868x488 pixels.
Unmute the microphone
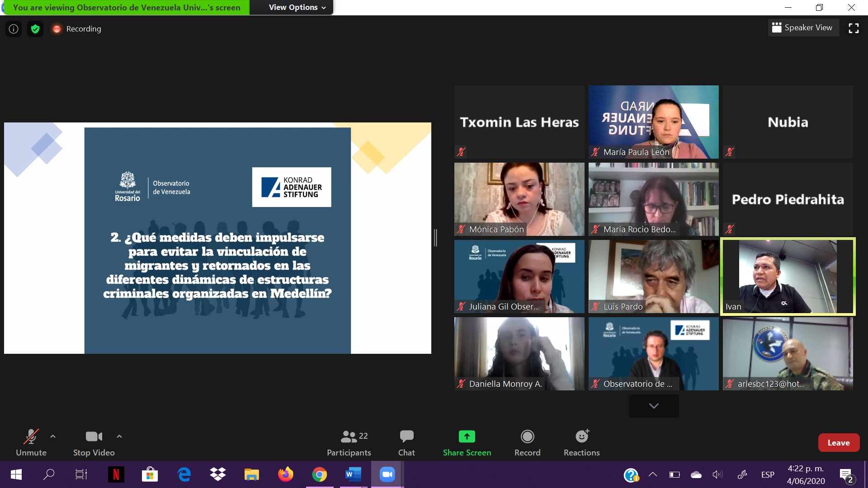click(x=31, y=443)
